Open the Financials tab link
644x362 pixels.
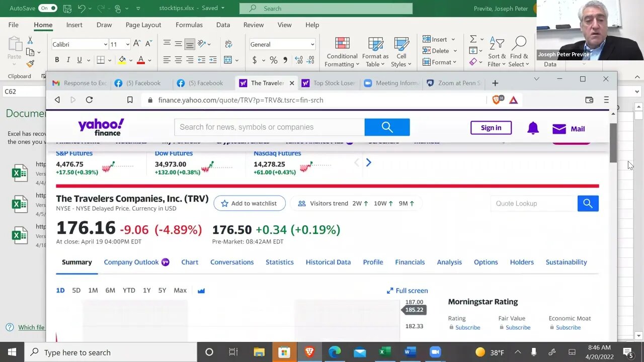click(x=410, y=262)
